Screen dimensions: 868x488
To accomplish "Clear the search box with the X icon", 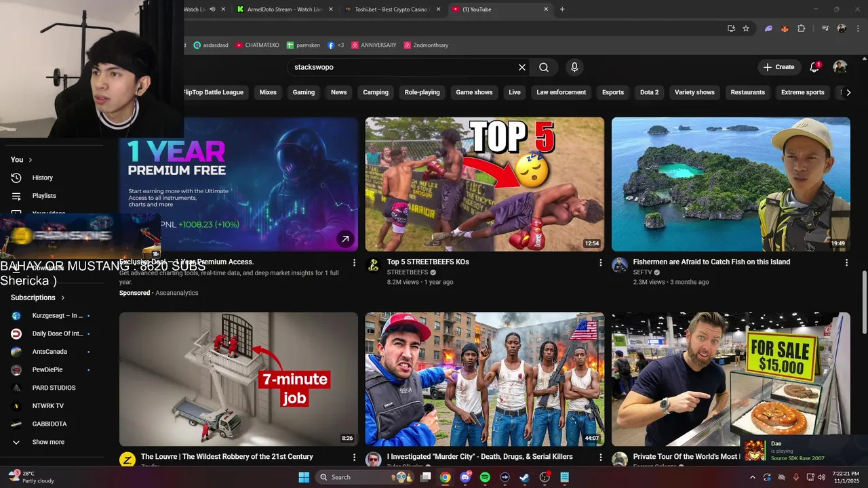I will point(522,67).
